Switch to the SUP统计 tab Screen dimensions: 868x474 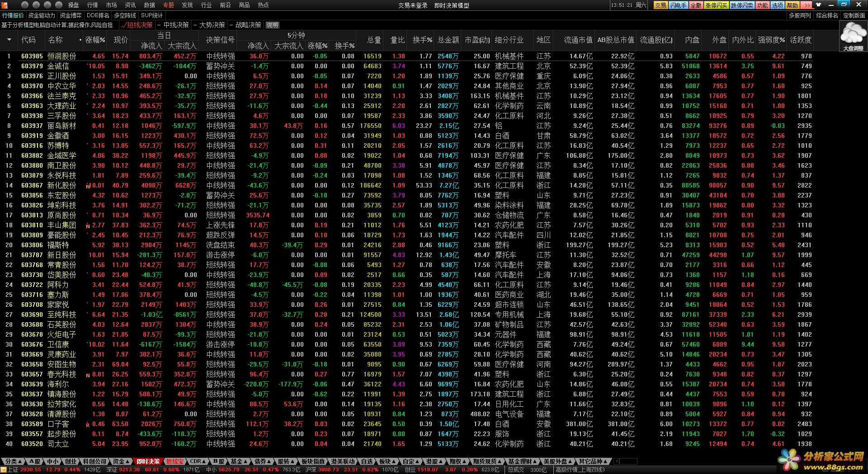(x=152, y=15)
